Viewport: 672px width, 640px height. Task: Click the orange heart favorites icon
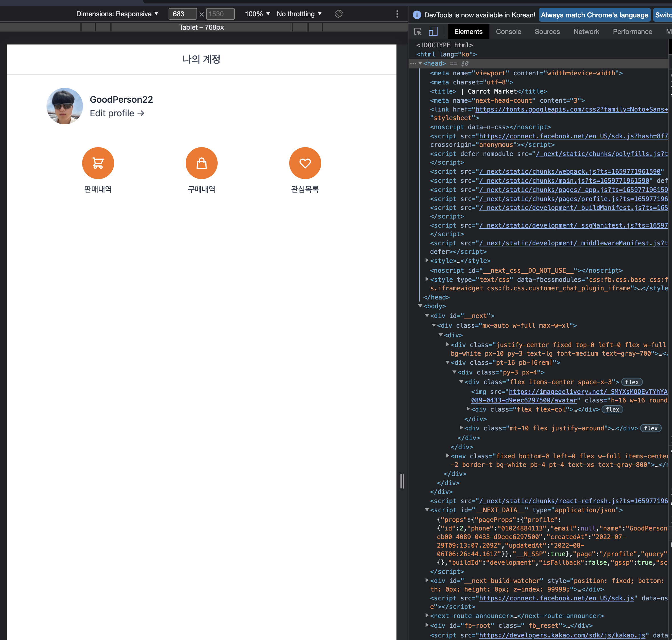coord(305,163)
